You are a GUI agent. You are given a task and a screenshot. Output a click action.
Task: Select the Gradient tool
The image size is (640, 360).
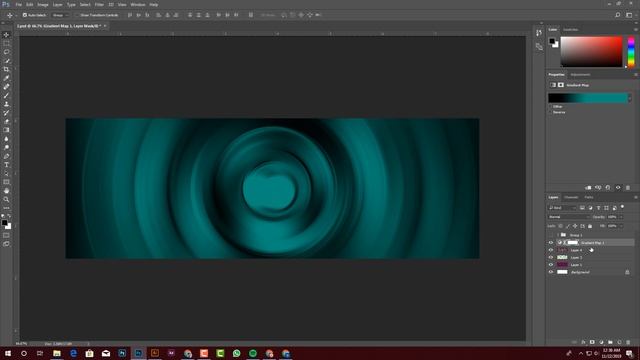point(6,130)
